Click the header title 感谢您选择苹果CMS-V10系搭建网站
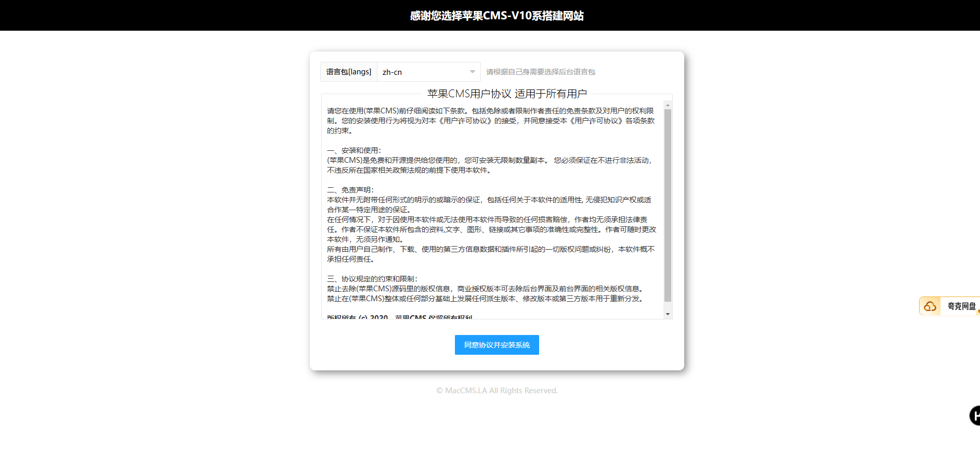Image resolution: width=980 pixels, height=464 pixels. click(x=496, y=16)
